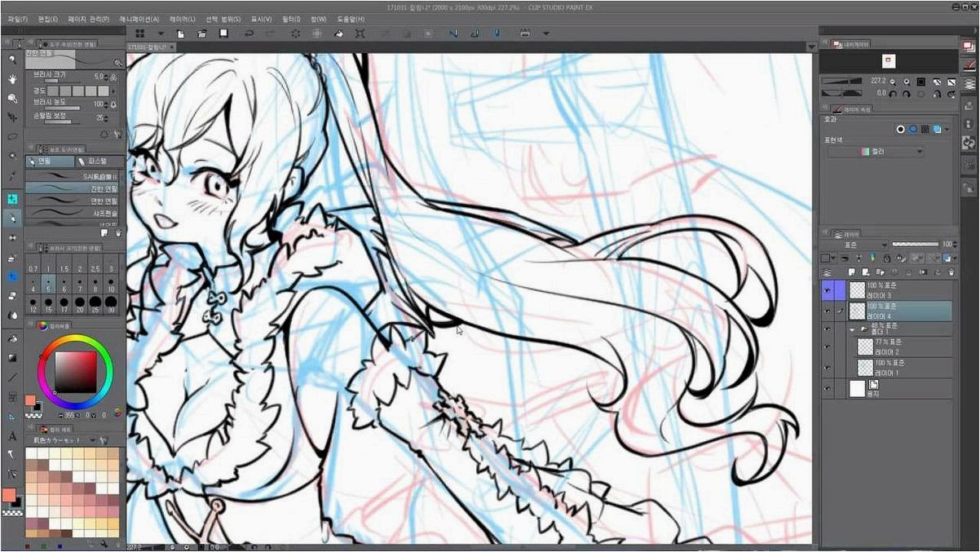Create a new raster layer

click(x=852, y=272)
